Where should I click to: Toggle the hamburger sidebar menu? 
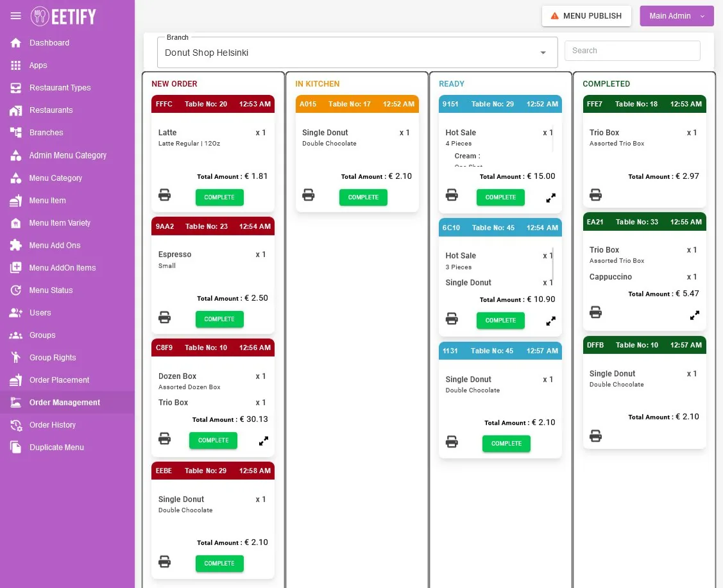coord(15,16)
